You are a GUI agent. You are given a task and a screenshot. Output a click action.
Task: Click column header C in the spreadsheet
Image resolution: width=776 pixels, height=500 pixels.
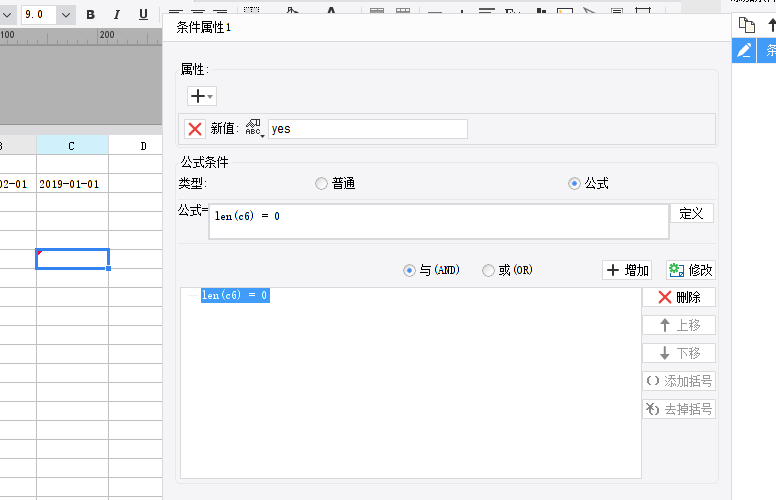[x=72, y=146]
